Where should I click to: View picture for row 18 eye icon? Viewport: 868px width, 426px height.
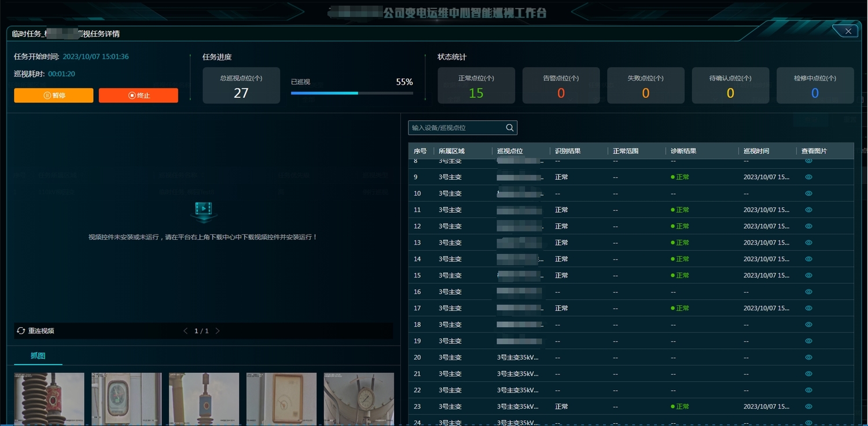(809, 324)
